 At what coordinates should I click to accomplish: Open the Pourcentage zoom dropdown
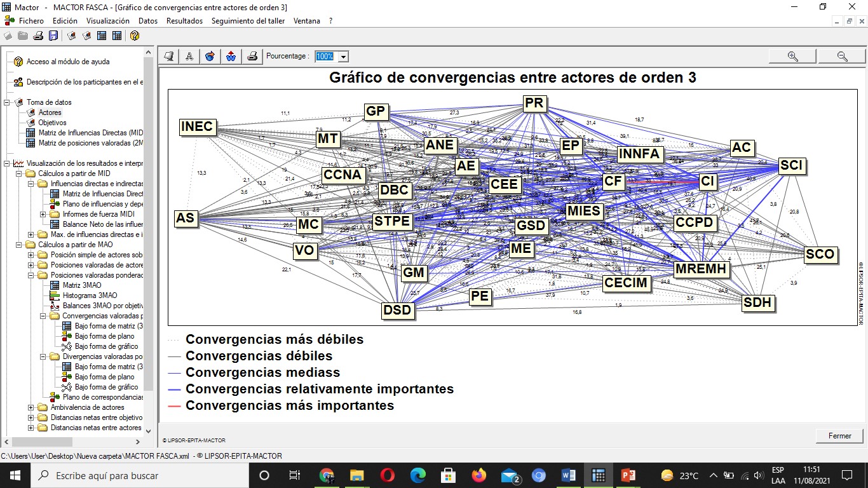point(344,57)
